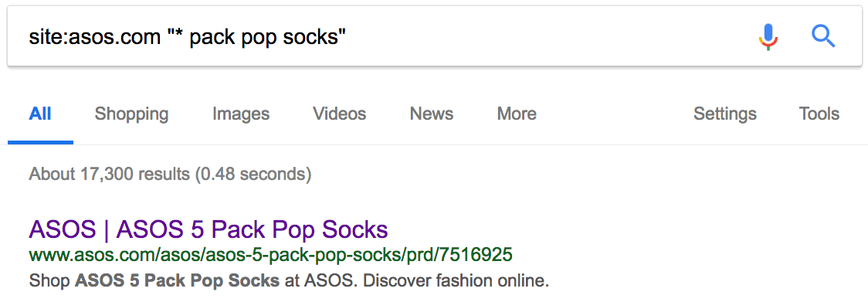868x302 pixels.
Task: Click the quoted "* pack pop socks" phrase
Action: click(x=256, y=37)
